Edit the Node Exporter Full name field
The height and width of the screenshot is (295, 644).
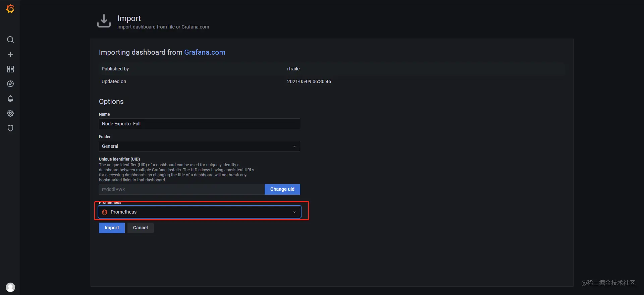point(199,124)
